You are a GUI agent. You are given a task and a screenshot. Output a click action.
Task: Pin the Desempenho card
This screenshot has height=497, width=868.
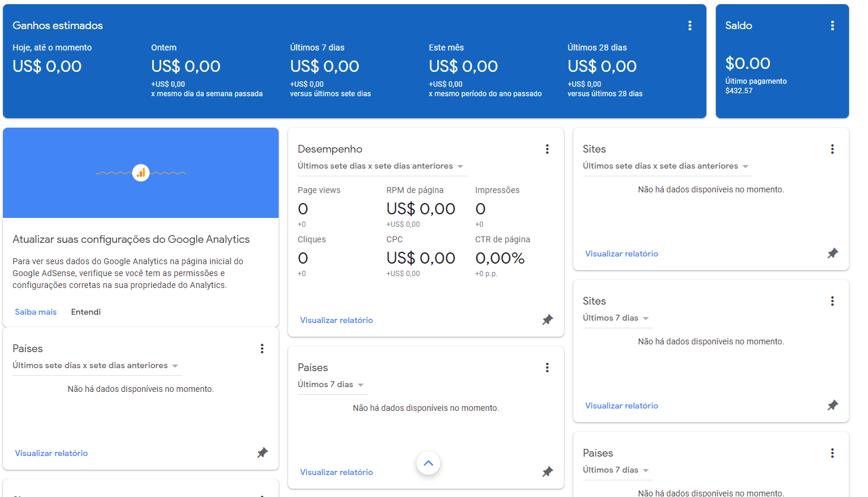(548, 320)
